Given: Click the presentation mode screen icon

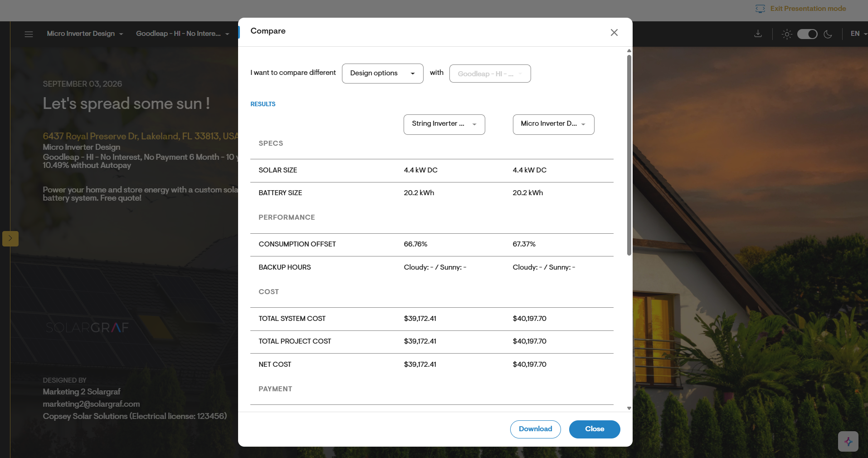Looking at the screenshot, I should [x=760, y=9].
